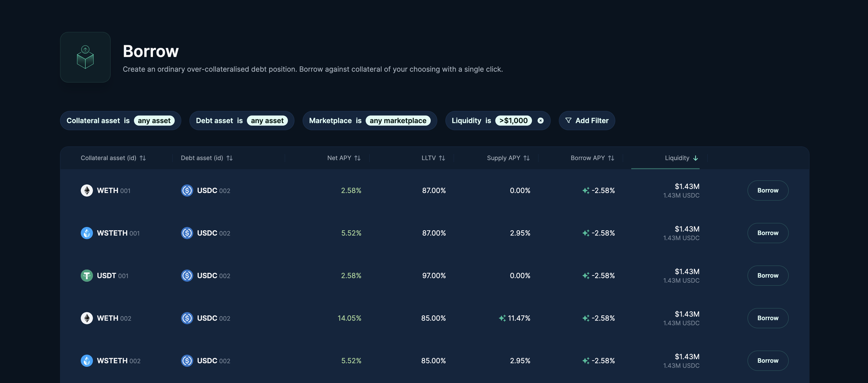
Task: Remove the Liquidity filter with its X icon
Action: click(x=541, y=121)
